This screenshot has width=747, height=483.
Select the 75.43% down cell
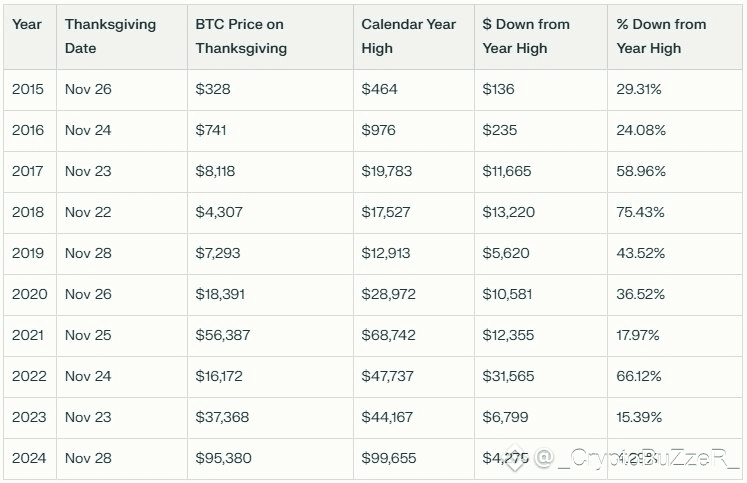click(x=641, y=212)
